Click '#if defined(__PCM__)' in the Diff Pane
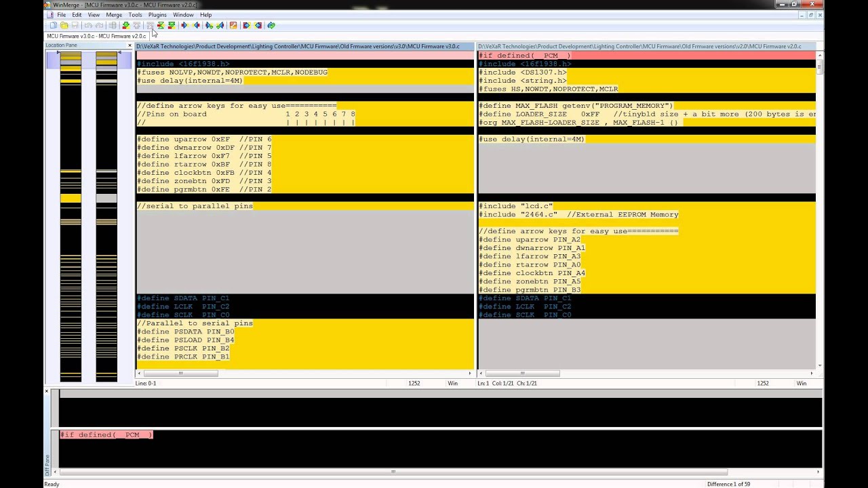 [106, 434]
